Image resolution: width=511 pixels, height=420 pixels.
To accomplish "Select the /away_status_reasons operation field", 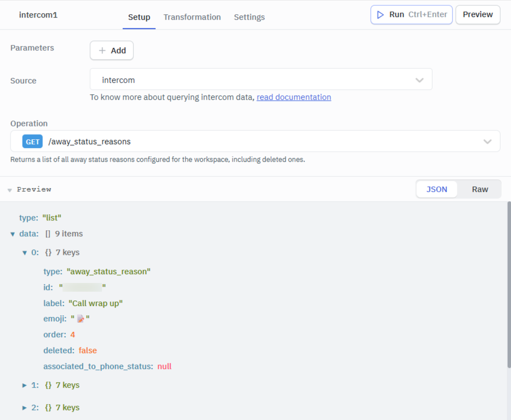I will coord(255,141).
